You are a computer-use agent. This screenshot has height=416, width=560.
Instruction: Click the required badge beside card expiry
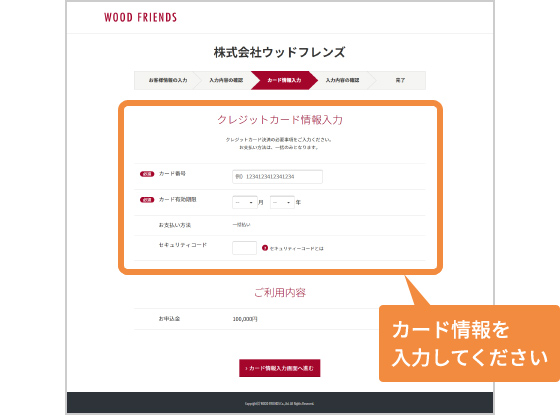tap(147, 200)
